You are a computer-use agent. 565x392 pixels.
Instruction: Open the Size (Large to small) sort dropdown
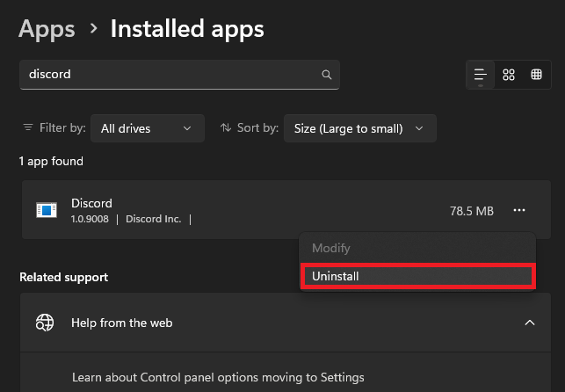pos(360,128)
